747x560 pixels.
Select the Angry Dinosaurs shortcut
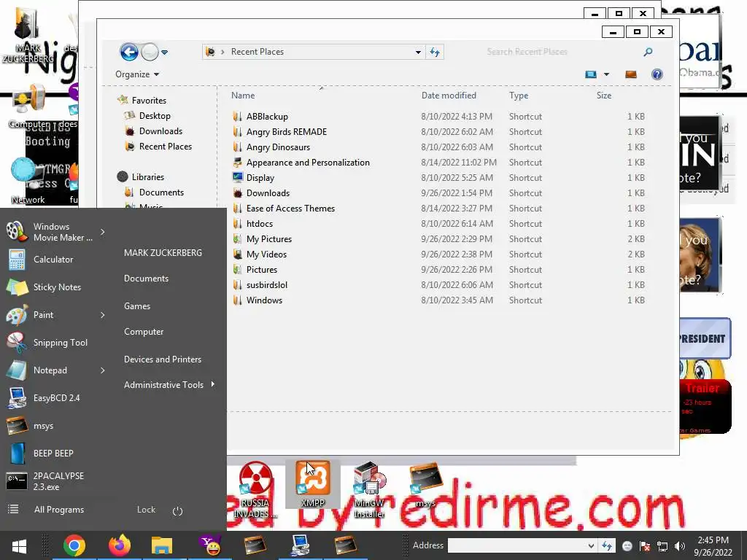pyautogui.click(x=278, y=147)
